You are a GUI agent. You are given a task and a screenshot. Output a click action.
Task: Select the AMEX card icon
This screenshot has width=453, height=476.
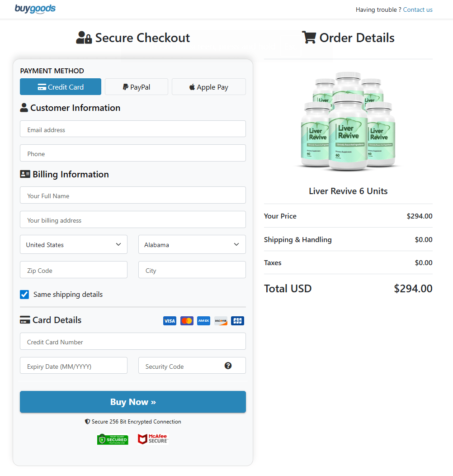(203, 320)
